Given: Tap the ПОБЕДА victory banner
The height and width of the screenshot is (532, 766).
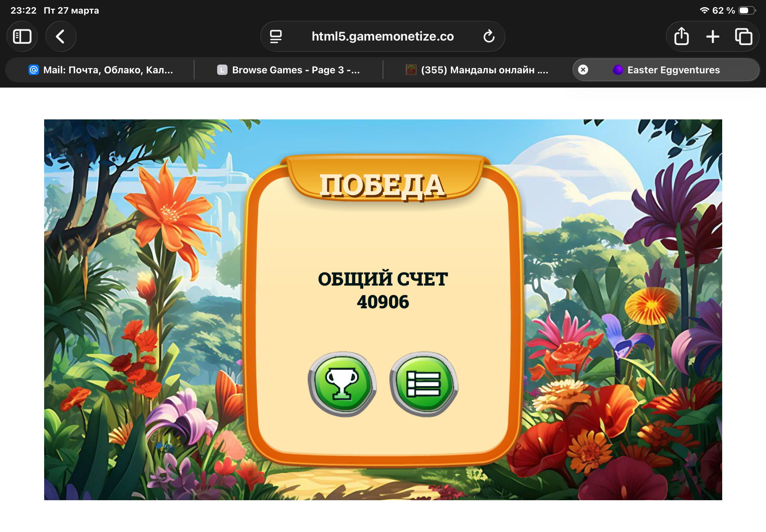Looking at the screenshot, I should 382,185.
